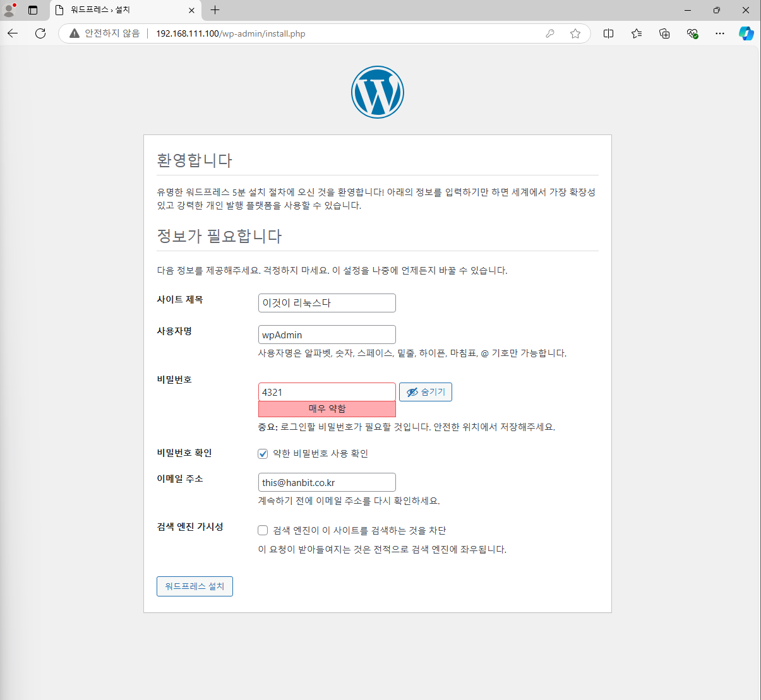Add this page to favorites star

tap(575, 33)
